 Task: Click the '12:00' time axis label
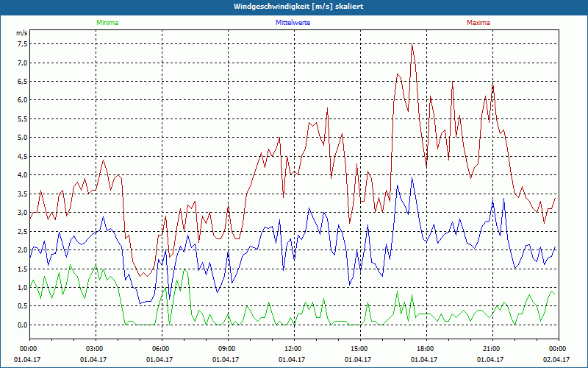(294, 349)
